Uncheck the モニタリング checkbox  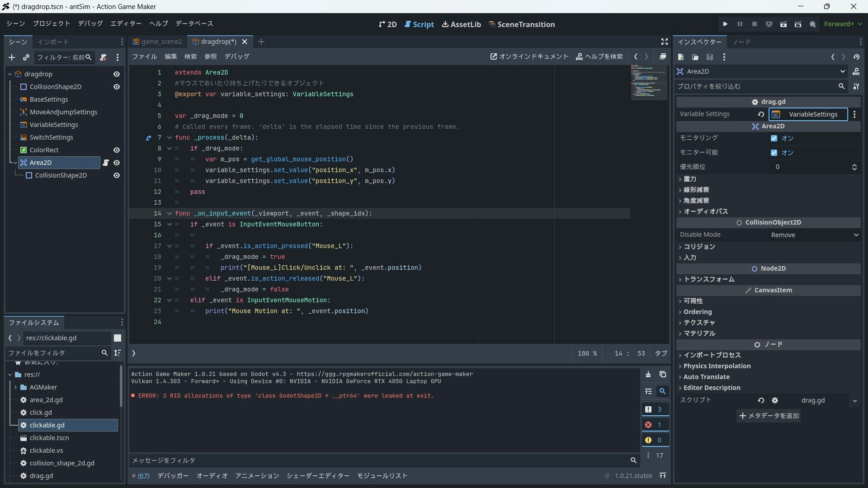pyautogui.click(x=774, y=138)
